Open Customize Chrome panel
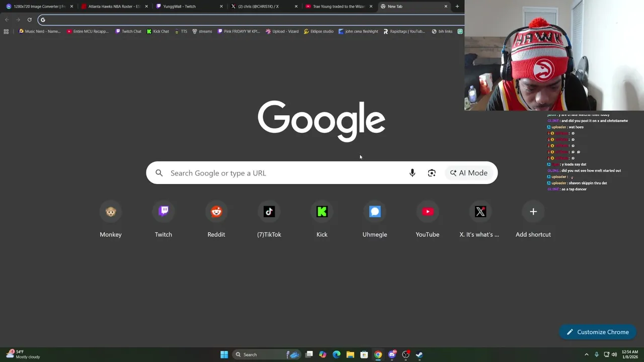The width and height of the screenshot is (644, 362). point(598,332)
